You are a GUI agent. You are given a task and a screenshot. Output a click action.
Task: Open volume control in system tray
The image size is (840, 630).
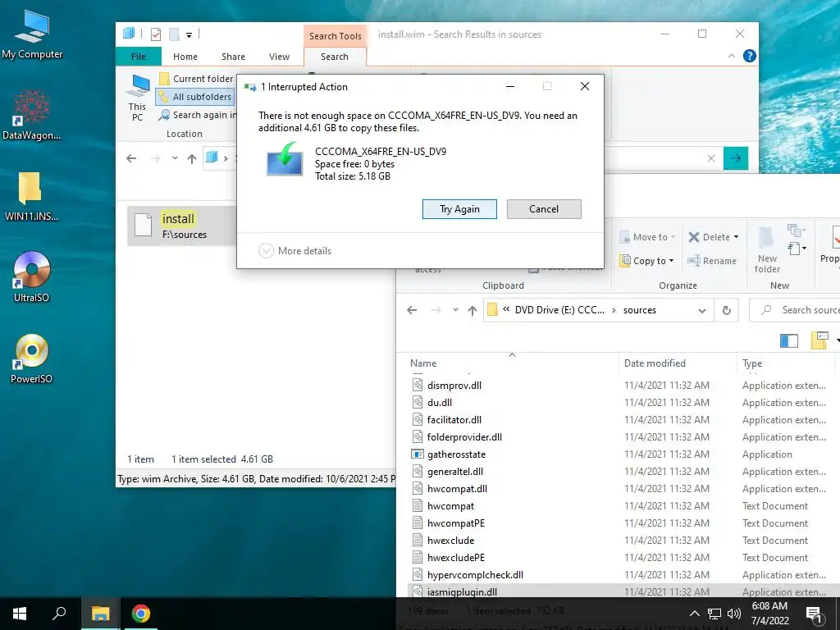[734, 614]
